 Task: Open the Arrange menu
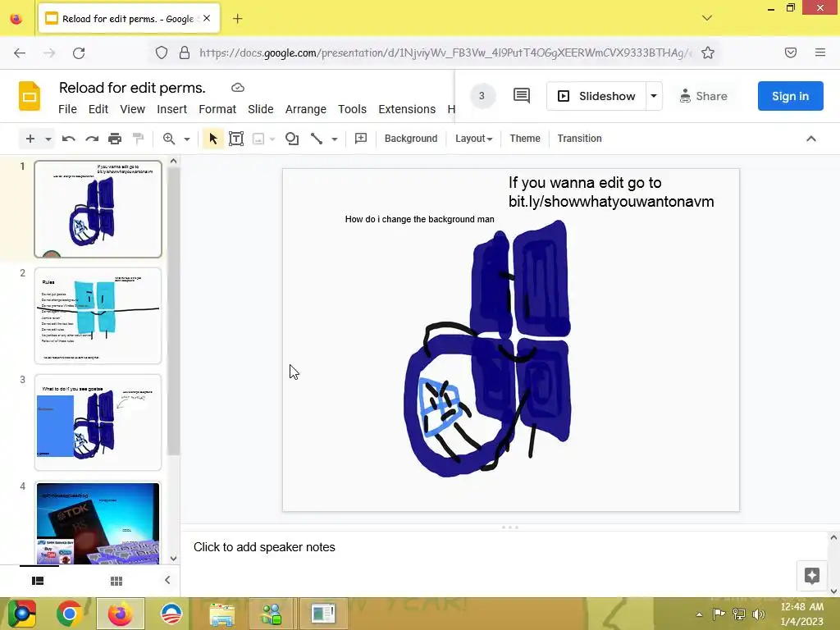[x=306, y=109]
